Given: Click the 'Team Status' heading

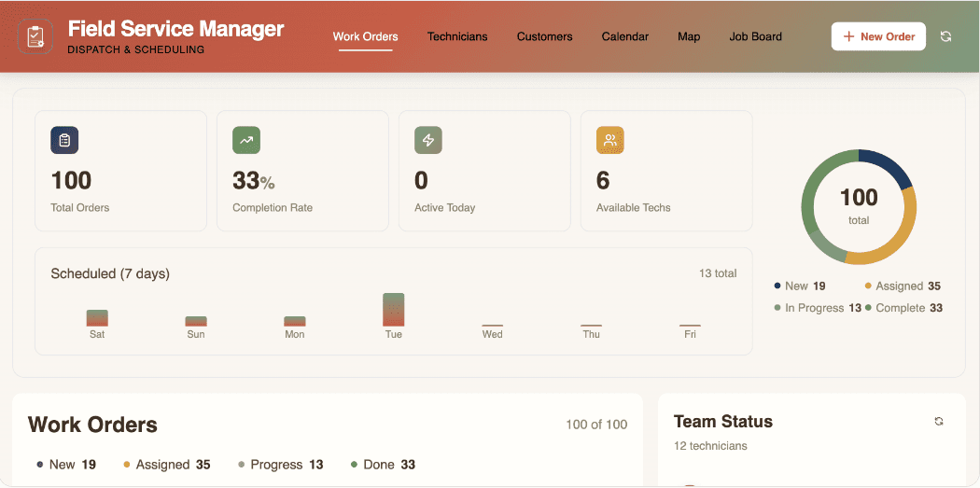Looking at the screenshot, I should (x=723, y=421).
